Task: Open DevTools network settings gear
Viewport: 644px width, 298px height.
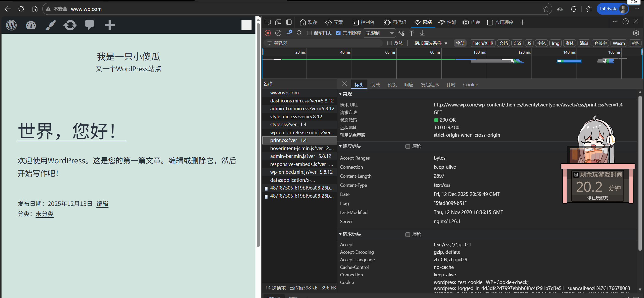Action: (636, 33)
